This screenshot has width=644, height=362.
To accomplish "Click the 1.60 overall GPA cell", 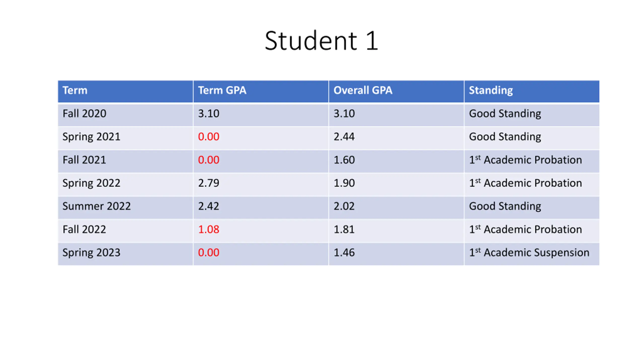I will click(396, 161).
